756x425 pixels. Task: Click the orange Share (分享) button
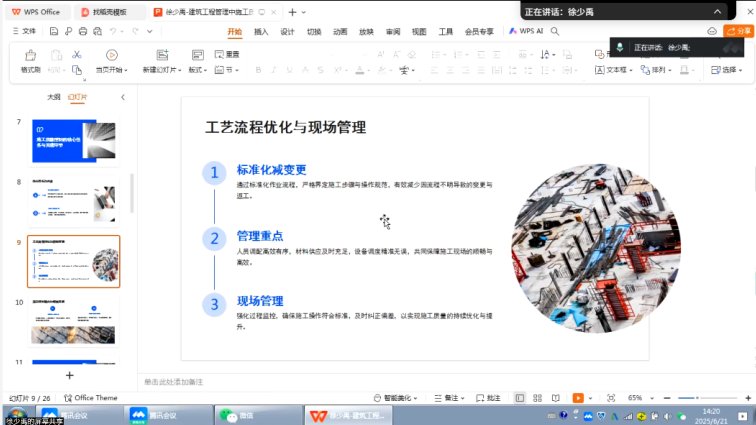pos(739,31)
